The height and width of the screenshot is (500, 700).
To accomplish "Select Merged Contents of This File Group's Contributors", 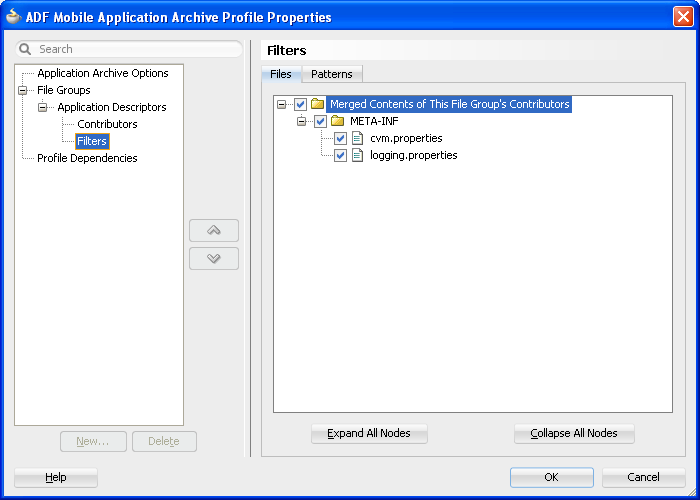I will tap(450, 104).
